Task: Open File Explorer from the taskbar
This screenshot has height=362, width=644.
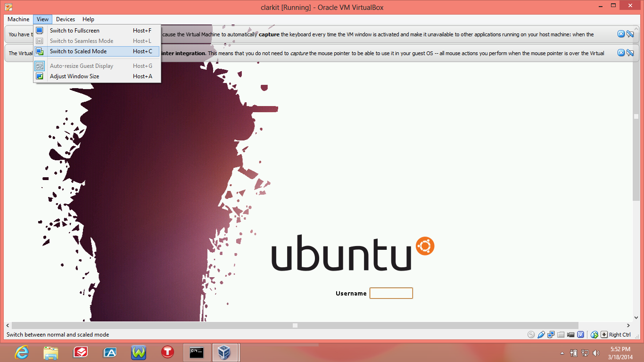Action: pos(50,352)
